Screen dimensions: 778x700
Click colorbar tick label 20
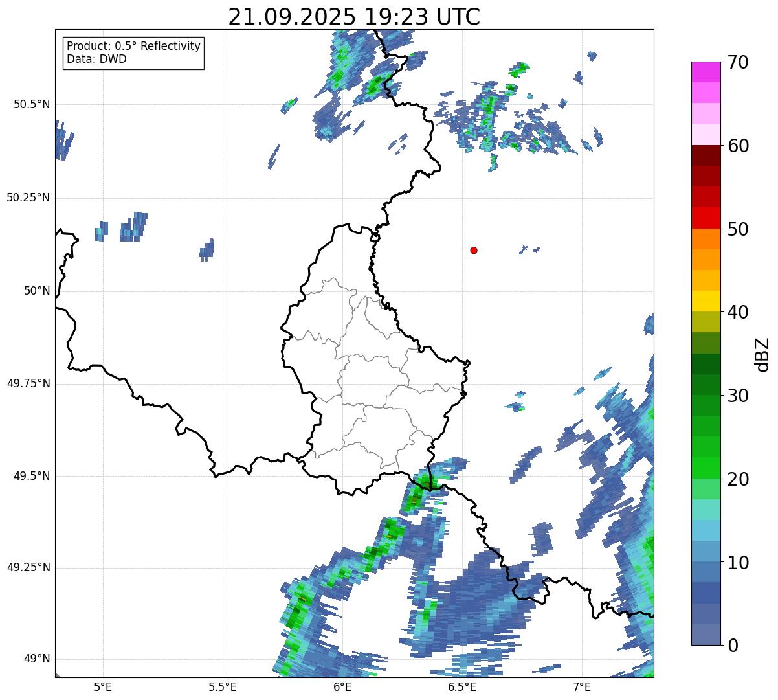click(737, 479)
